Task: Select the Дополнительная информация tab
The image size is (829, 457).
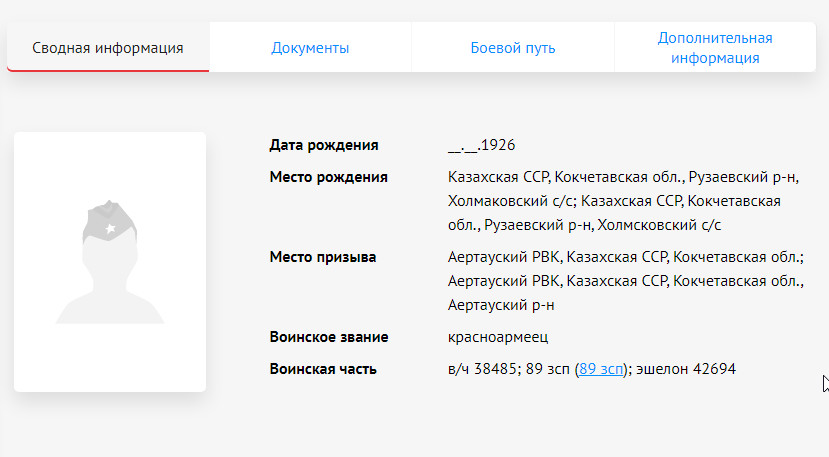Action: [715, 48]
